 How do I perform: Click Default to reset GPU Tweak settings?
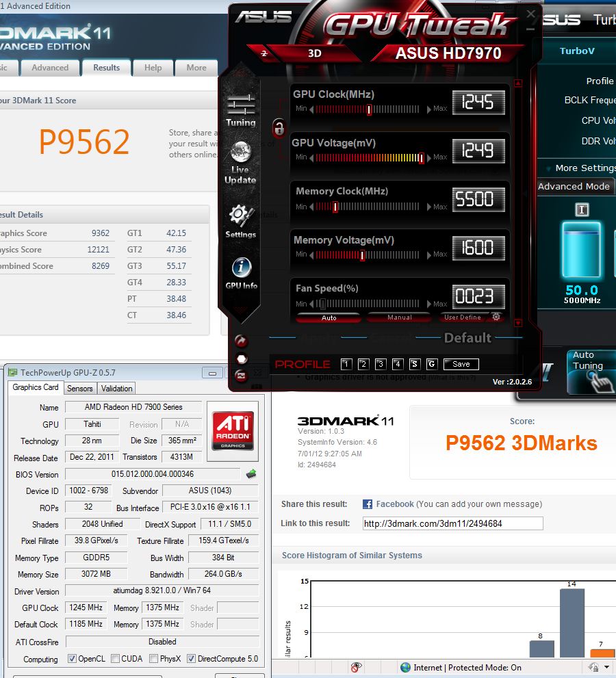point(467,338)
